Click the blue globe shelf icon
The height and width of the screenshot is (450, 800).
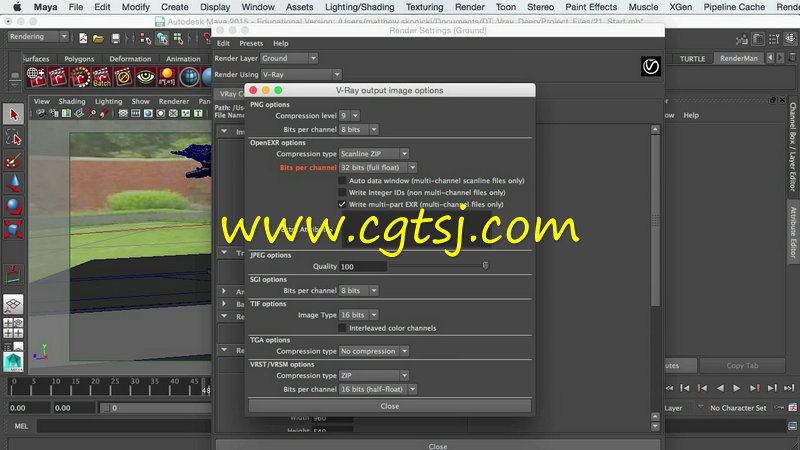click(x=189, y=77)
